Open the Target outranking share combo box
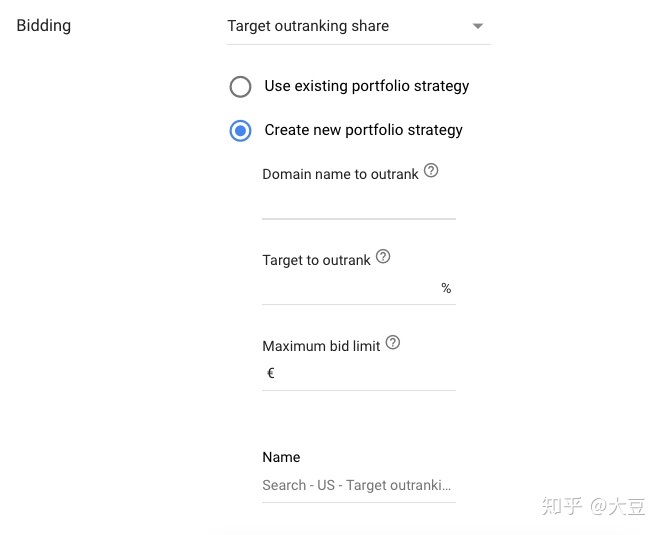The width and height of the screenshot is (663, 535). 359,26
